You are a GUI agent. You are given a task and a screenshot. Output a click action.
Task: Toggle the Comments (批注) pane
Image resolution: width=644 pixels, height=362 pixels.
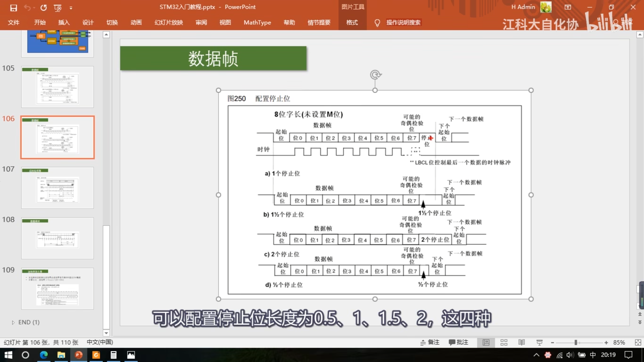click(458, 342)
